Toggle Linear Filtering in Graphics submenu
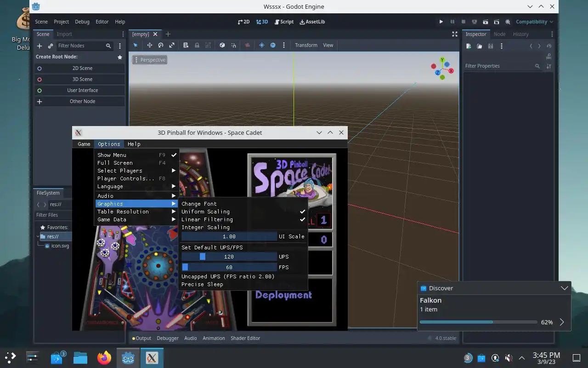The image size is (588, 368). 243,219
